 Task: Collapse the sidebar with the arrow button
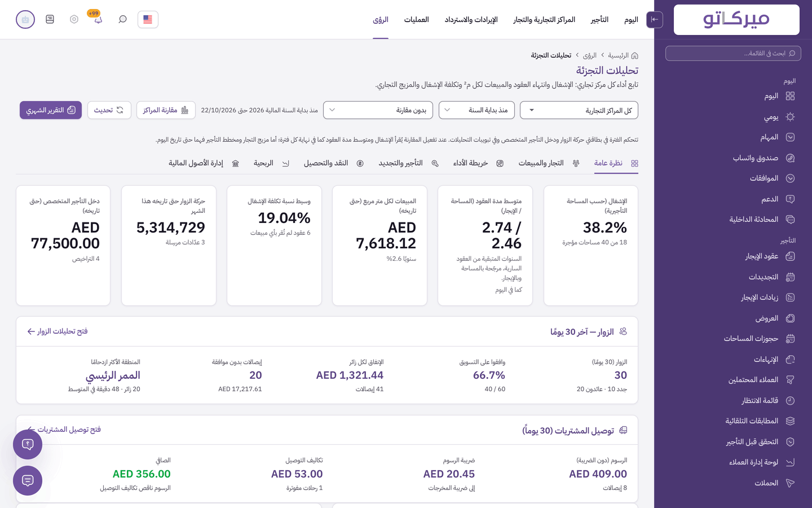coord(654,19)
